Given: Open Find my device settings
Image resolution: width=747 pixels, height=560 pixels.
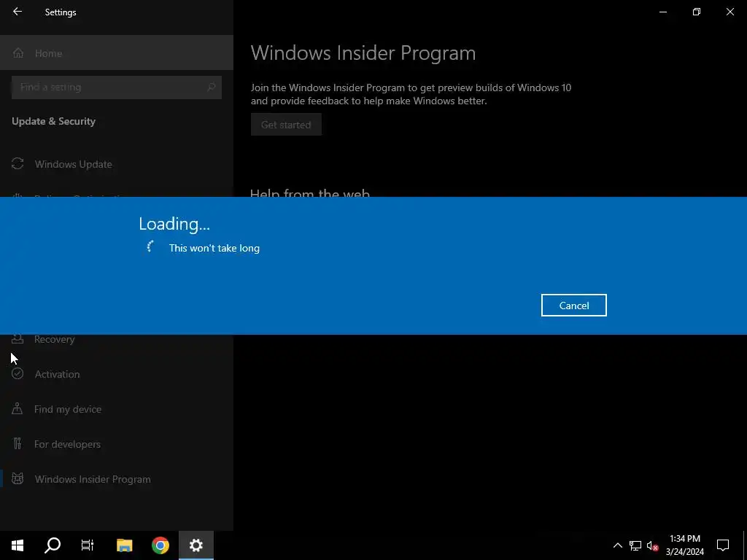Looking at the screenshot, I should click(117, 409).
